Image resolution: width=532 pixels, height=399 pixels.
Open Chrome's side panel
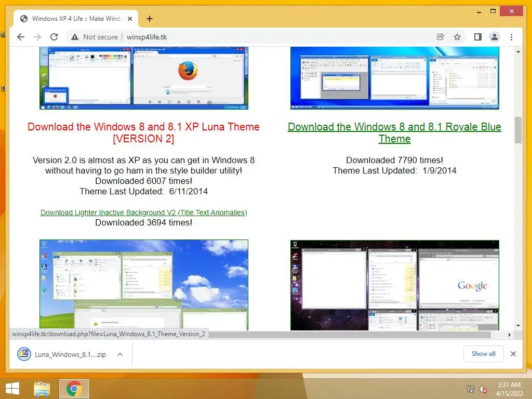(x=478, y=37)
